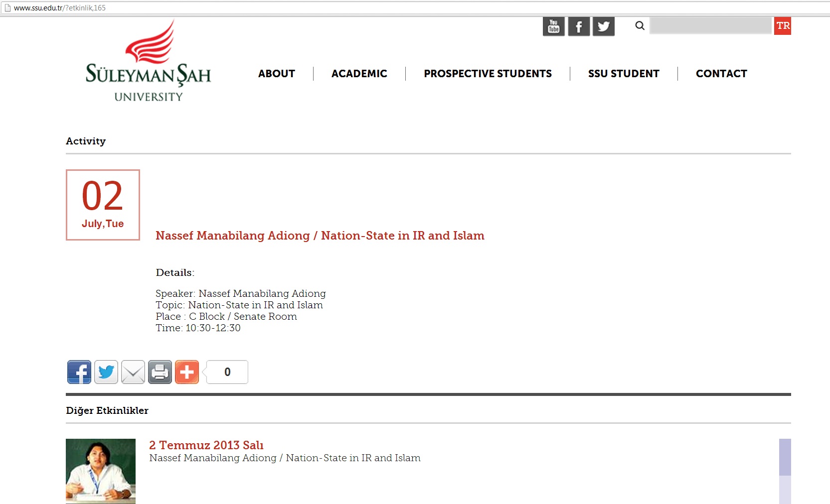This screenshot has width=830, height=504.
Task: Click the magnifying glass search icon
Action: (x=640, y=26)
